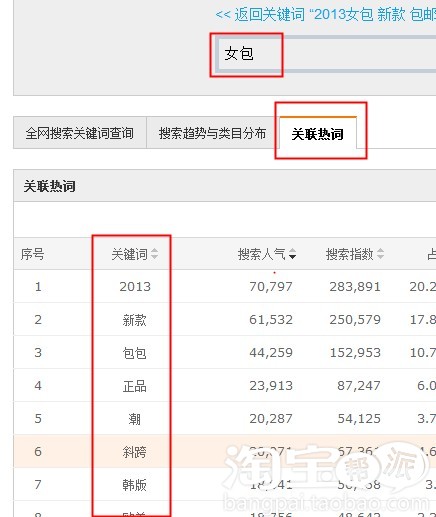The height and width of the screenshot is (517, 436).
Task: Click the 序号 column header
Action: pos(32,254)
